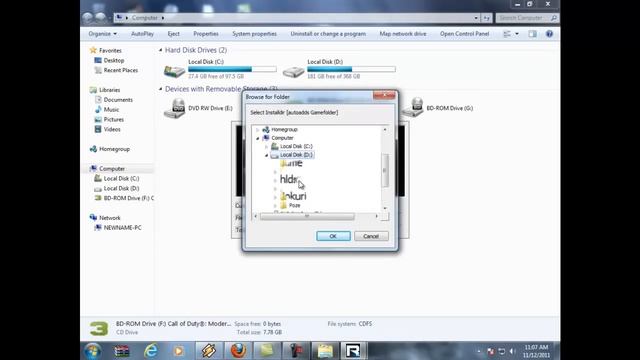Open NEWNAME-PC in the navigation pane
This screenshot has height=360, width=640.
click(x=122, y=228)
